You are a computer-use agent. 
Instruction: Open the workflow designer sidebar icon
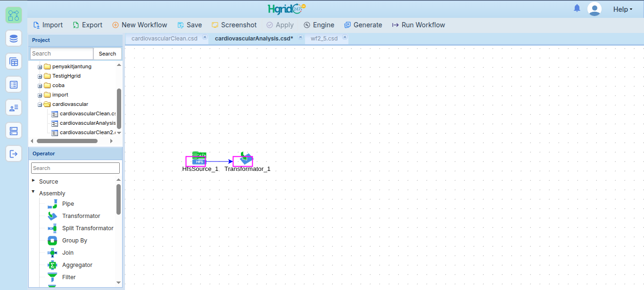(x=14, y=15)
